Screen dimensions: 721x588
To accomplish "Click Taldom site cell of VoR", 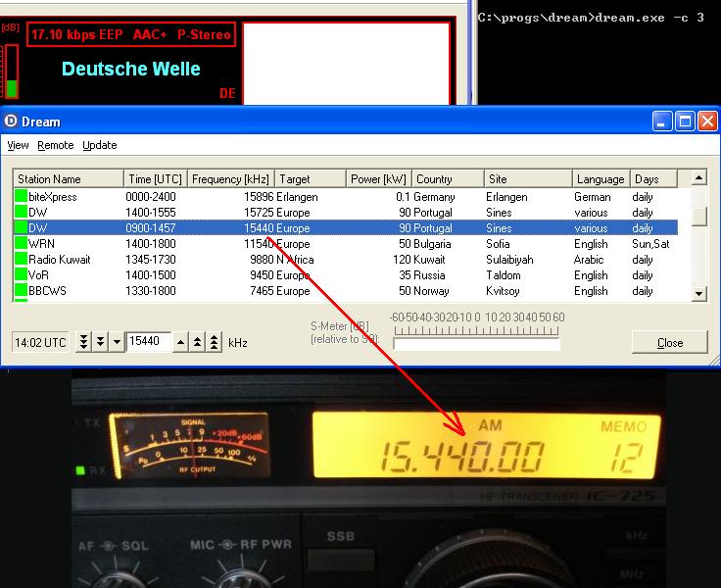I will pyautogui.click(x=504, y=275).
